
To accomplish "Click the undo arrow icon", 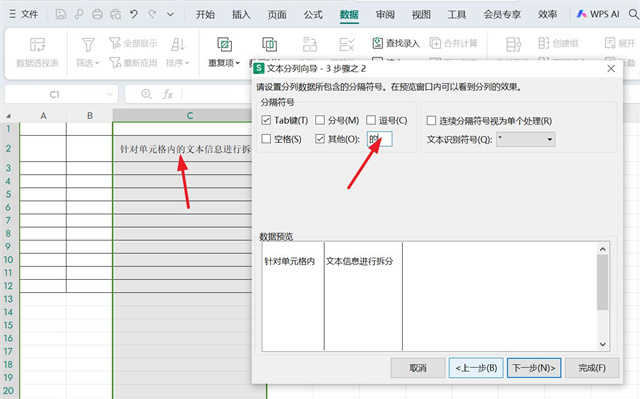I will tap(133, 14).
